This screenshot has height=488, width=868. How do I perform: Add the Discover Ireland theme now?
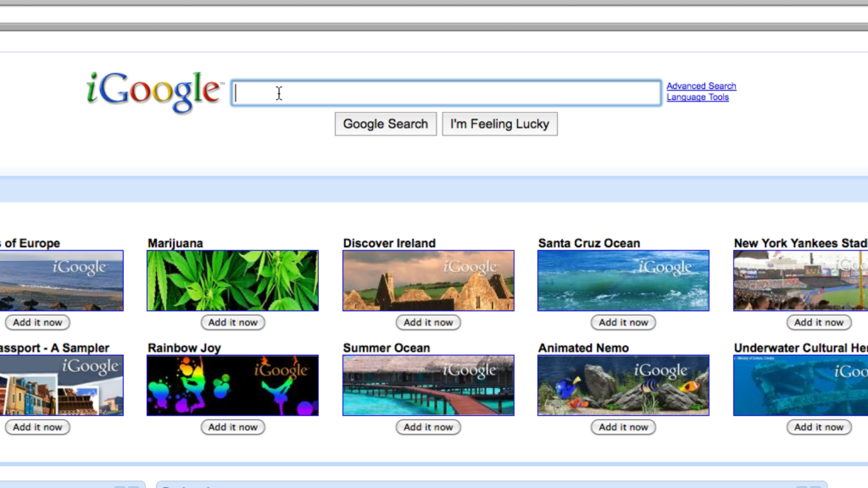tap(428, 322)
